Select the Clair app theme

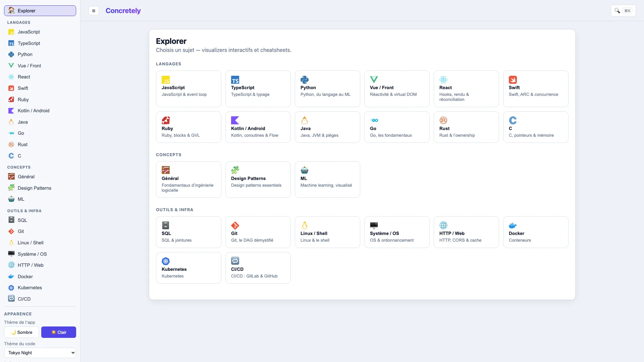[x=59, y=332]
